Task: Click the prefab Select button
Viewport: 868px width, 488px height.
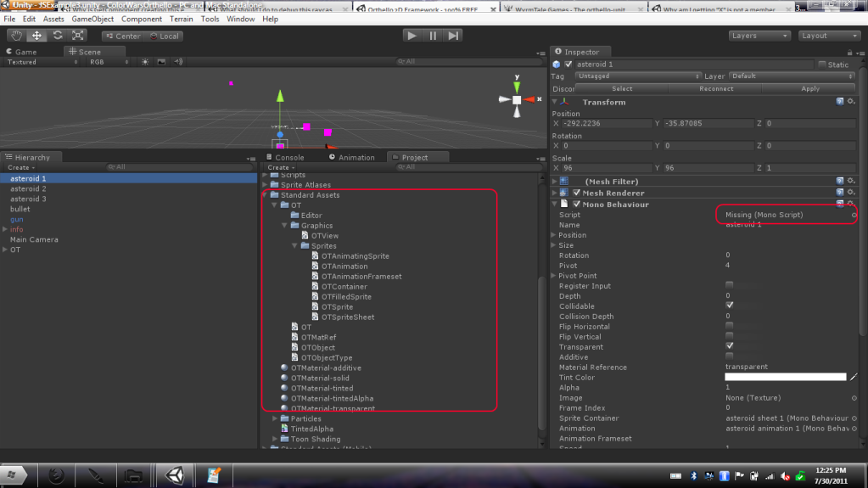Action: pos(622,88)
